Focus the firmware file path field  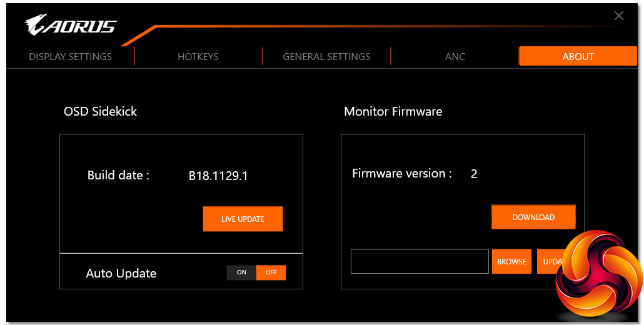(x=420, y=261)
